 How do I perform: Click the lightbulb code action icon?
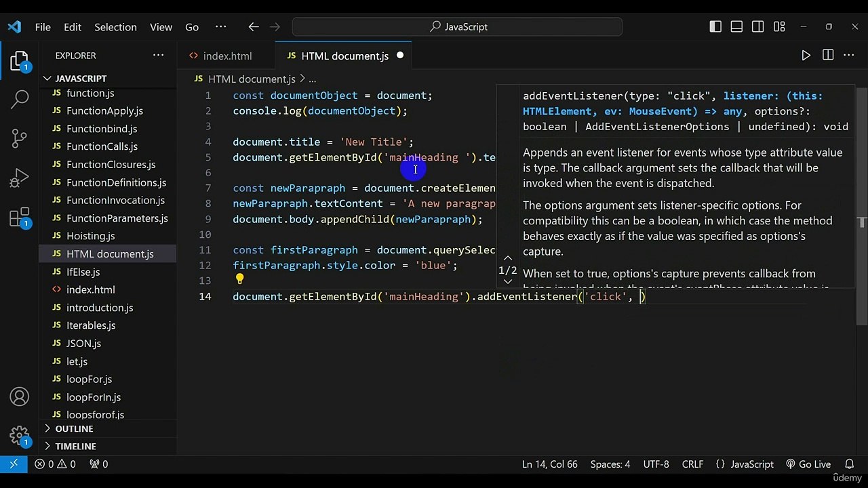point(239,279)
